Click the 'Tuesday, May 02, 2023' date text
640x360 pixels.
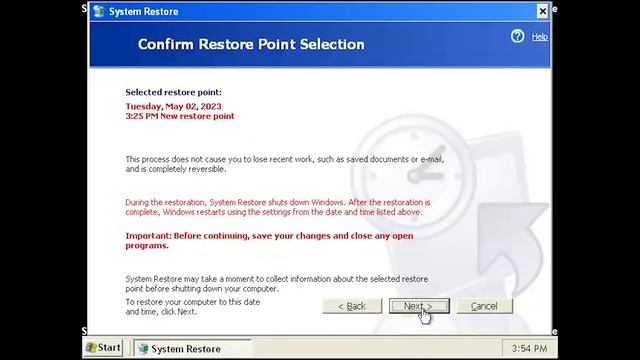tap(173, 107)
